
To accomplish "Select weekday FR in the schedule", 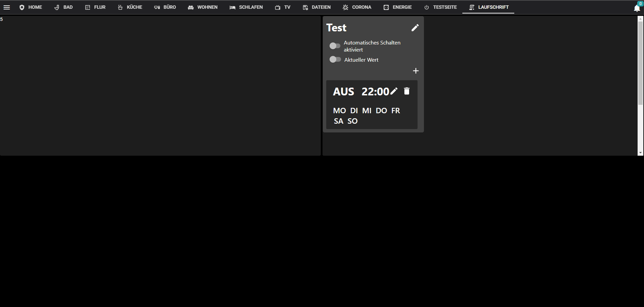I will [x=396, y=111].
